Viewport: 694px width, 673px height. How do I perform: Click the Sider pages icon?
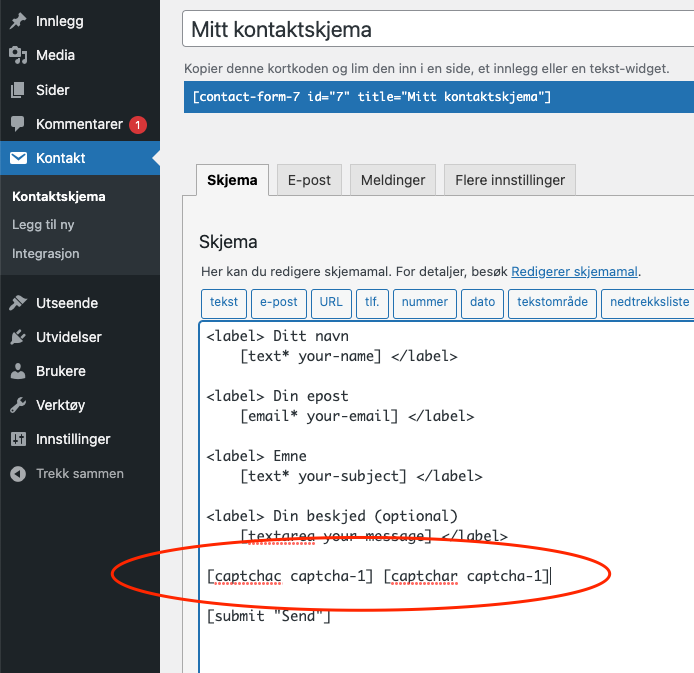tap(18, 90)
